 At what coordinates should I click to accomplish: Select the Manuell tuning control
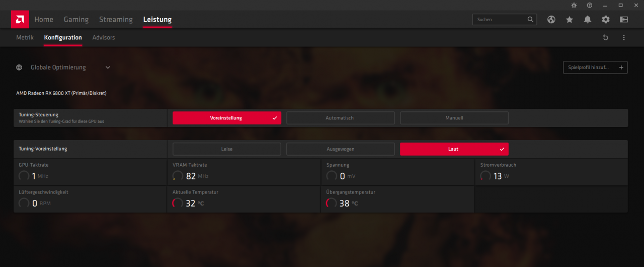click(454, 118)
